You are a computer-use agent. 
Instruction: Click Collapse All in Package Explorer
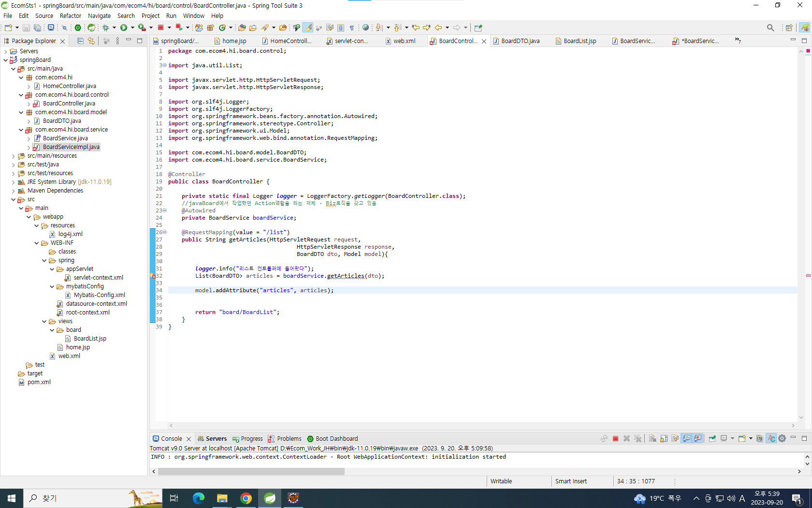click(x=80, y=41)
